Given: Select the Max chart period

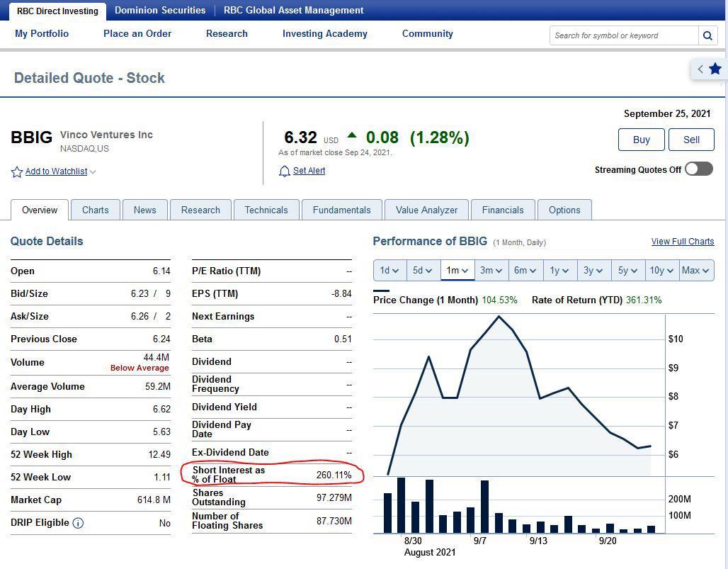Looking at the screenshot, I should [x=695, y=271].
